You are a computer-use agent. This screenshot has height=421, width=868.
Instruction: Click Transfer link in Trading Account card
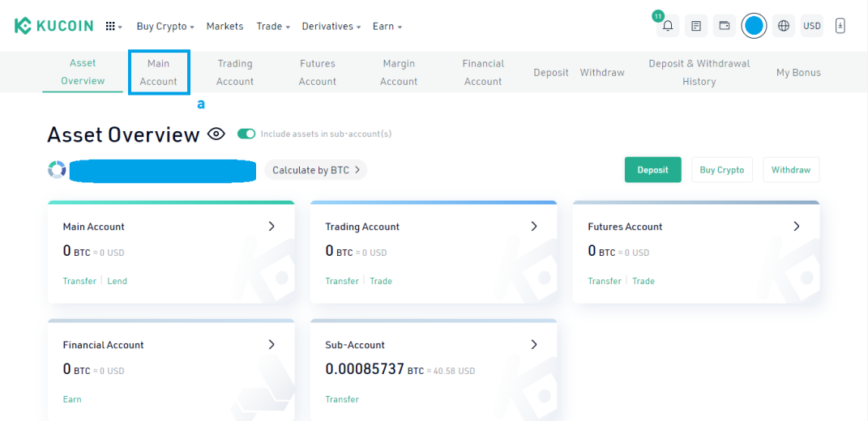click(342, 281)
